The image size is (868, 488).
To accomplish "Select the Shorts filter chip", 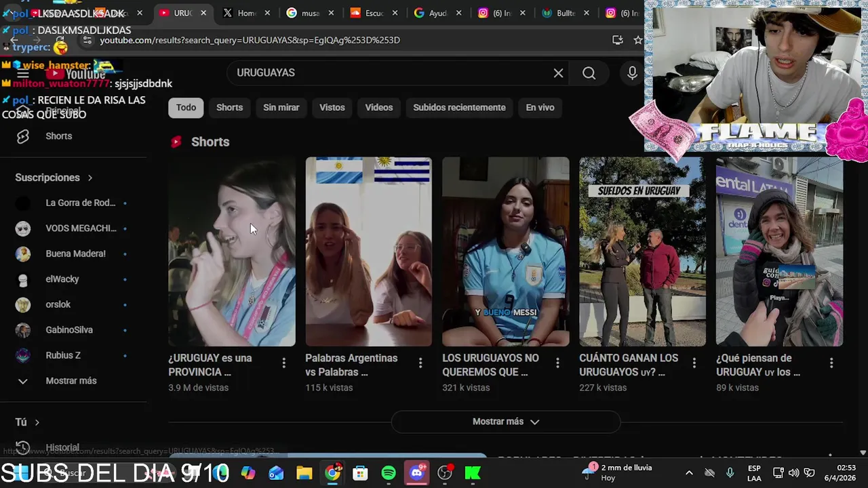I will (229, 107).
